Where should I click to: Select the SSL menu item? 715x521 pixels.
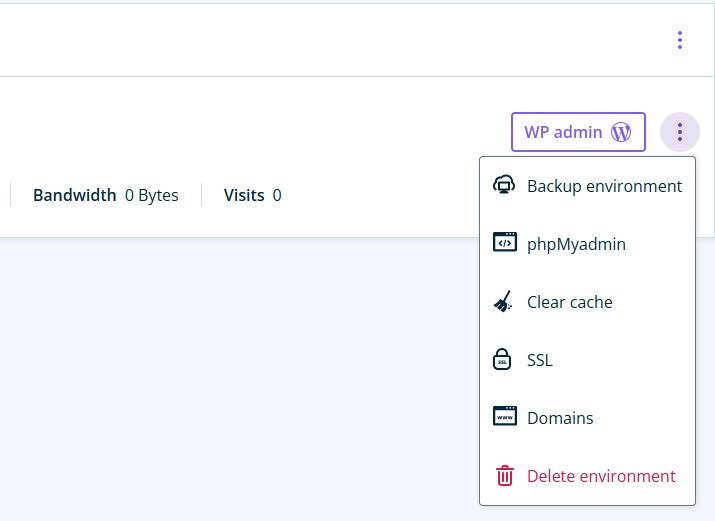tap(587, 360)
